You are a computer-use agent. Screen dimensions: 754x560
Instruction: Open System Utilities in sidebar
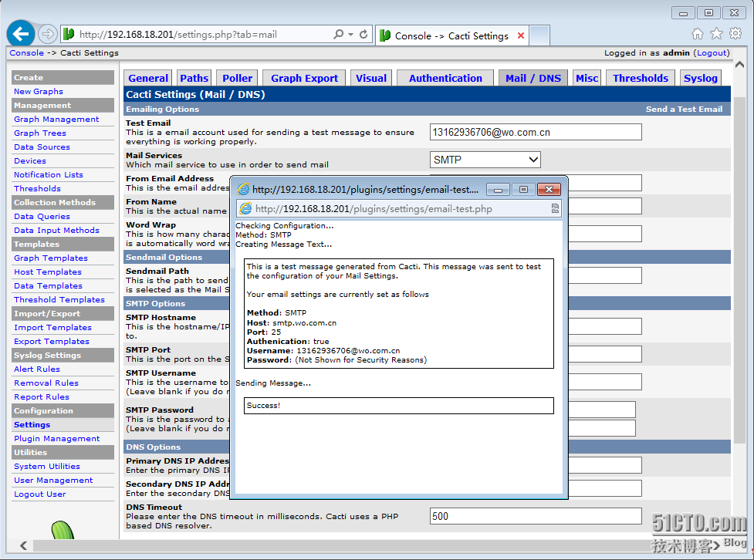(47, 467)
